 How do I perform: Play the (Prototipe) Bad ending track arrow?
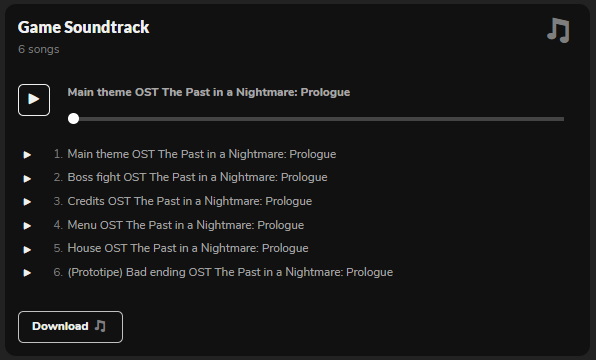point(27,273)
